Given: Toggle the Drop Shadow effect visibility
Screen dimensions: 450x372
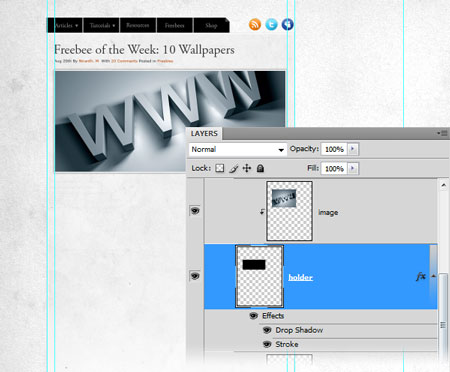Looking at the screenshot, I should click(x=267, y=330).
